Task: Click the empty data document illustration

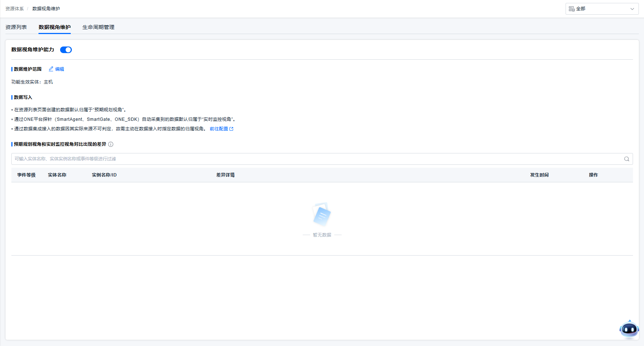Action: (x=322, y=215)
